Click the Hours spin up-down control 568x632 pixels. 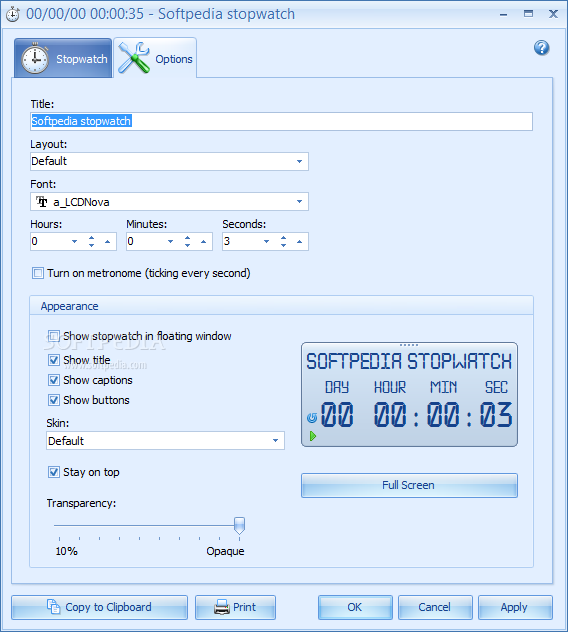pos(92,241)
